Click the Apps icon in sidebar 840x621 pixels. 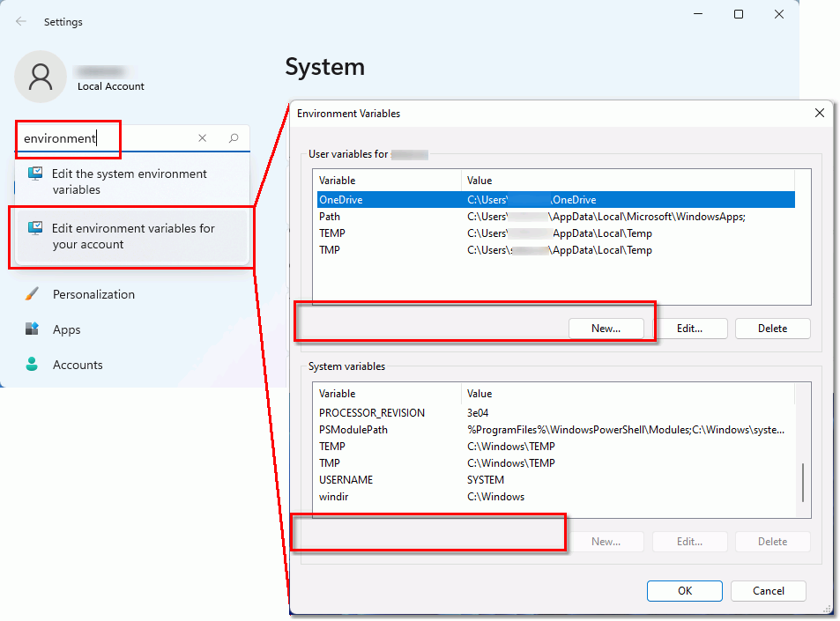[x=32, y=329]
